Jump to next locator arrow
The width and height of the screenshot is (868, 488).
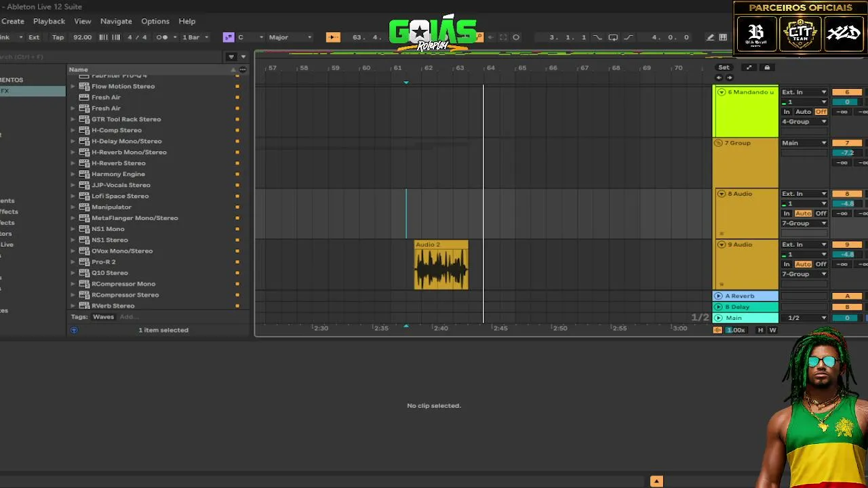(x=730, y=77)
